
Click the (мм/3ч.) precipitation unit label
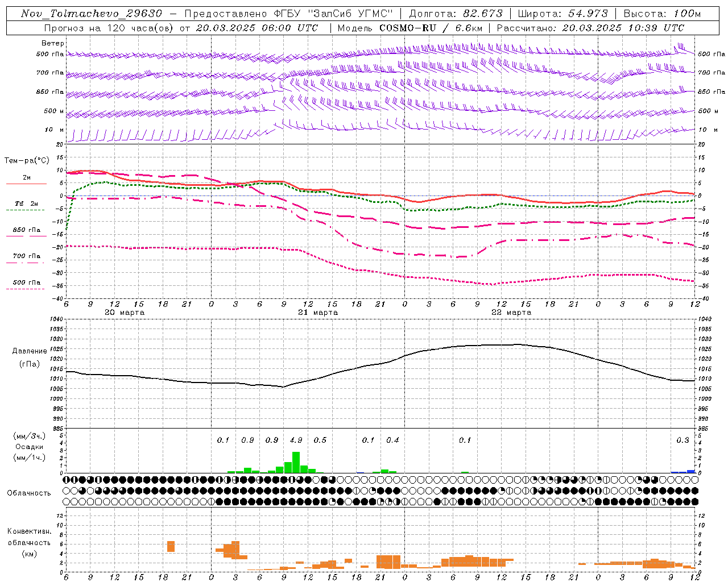point(30,436)
